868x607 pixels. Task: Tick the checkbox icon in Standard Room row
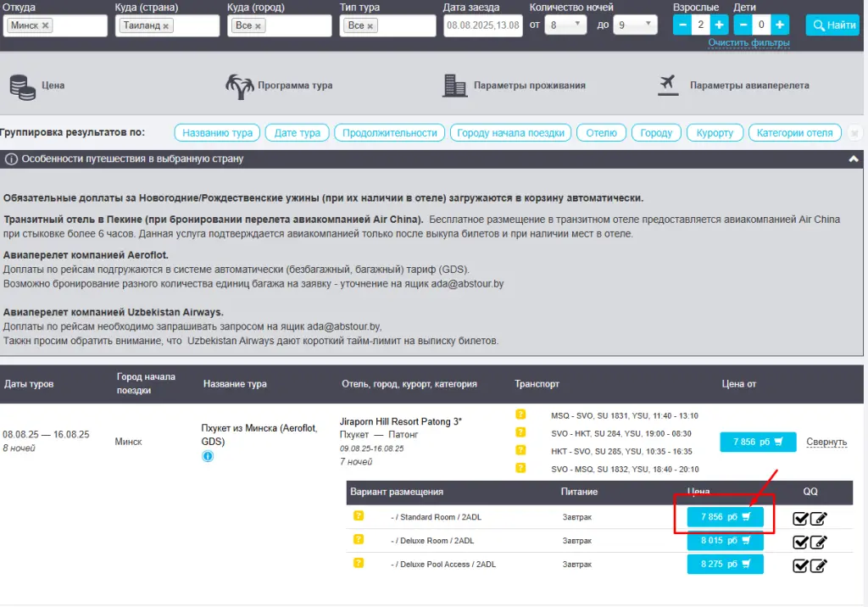point(800,519)
